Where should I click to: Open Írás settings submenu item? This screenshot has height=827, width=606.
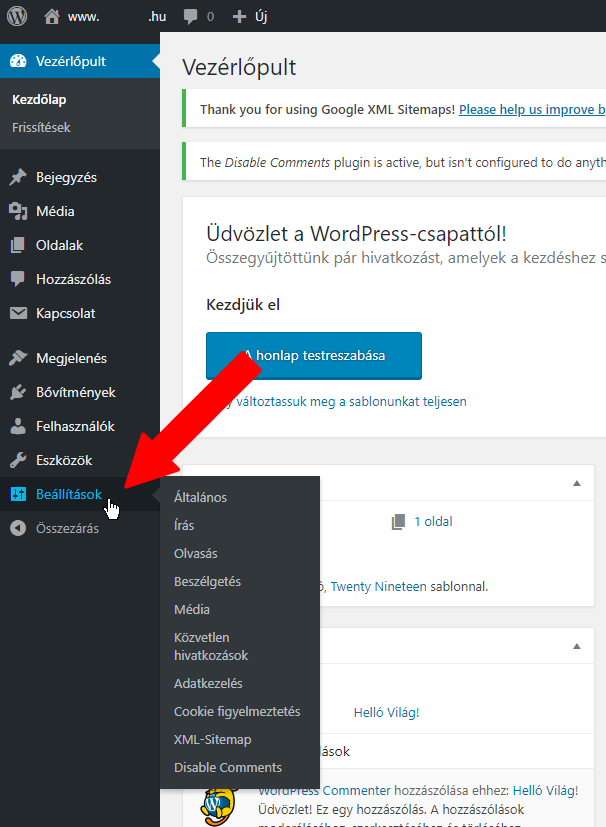click(x=184, y=525)
